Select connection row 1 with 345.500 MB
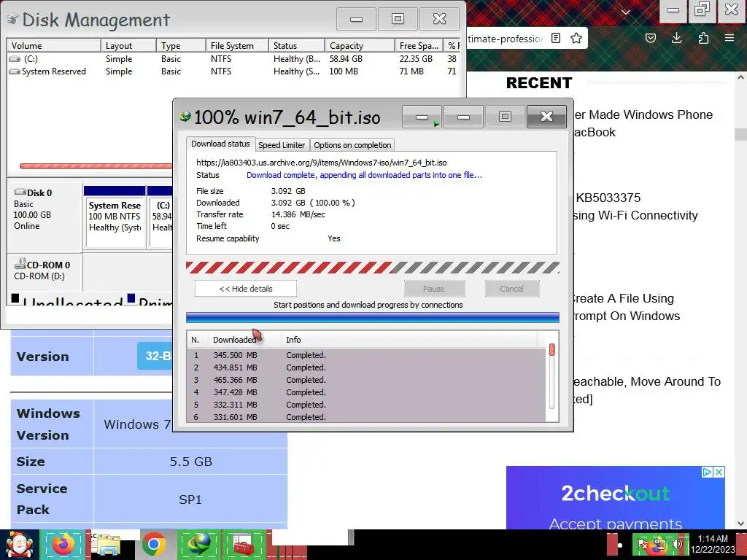 click(366, 355)
